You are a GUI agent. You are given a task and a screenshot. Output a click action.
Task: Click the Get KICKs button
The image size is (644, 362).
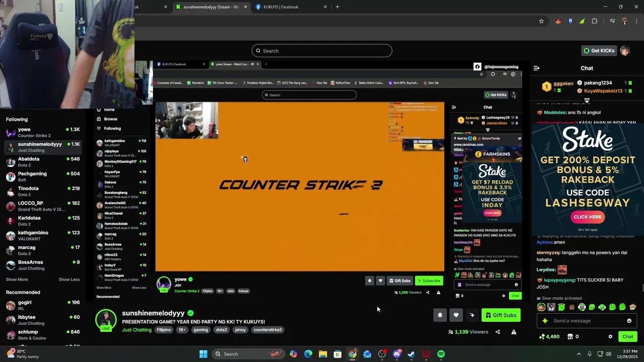[x=599, y=51]
